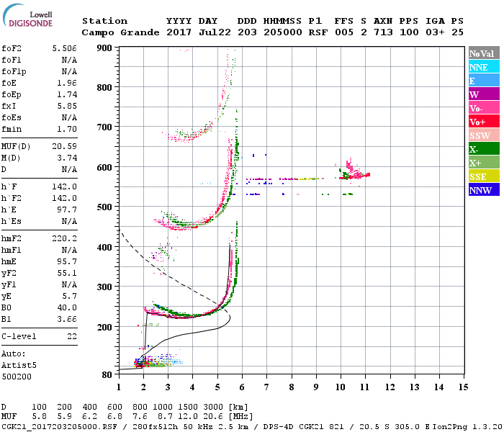504x432 pixels.
Task: Select the NNW dark blue legend swatch
Action: pyautogui.click(x=484, y=190)
